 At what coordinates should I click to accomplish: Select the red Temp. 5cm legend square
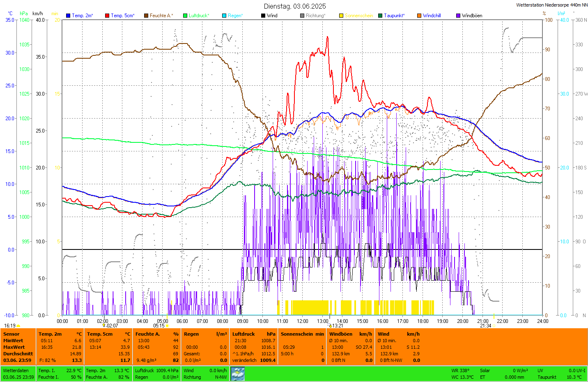click(107, 16)
